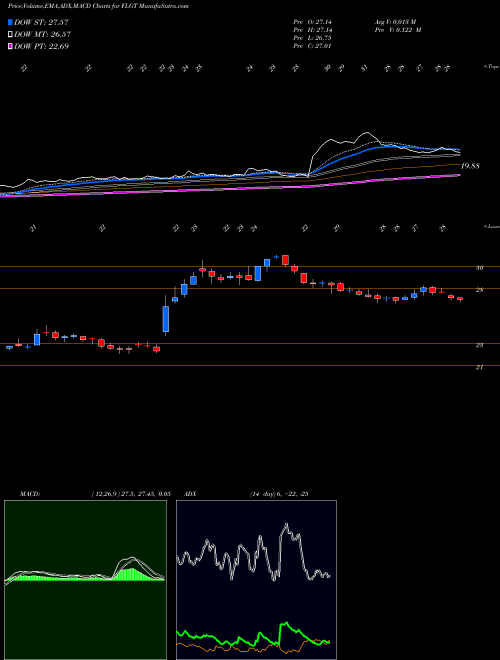Click the MACD parameters '(12,26,9) 27.5, 27.45, 0.05'
The image size is (500, 660).
[x=130, y=494]
